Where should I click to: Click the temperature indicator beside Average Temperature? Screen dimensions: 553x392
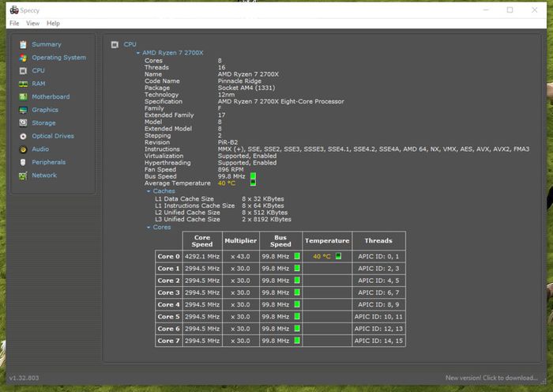point(253,183)
